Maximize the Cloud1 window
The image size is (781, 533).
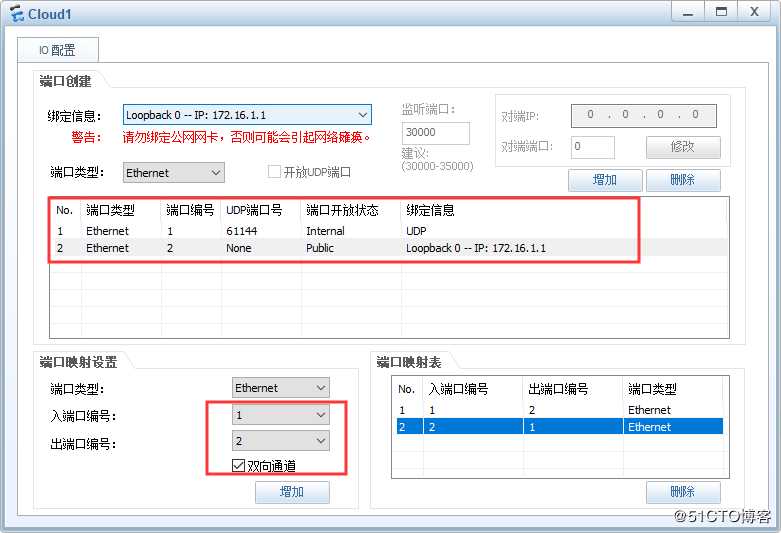tap(721, 12)
